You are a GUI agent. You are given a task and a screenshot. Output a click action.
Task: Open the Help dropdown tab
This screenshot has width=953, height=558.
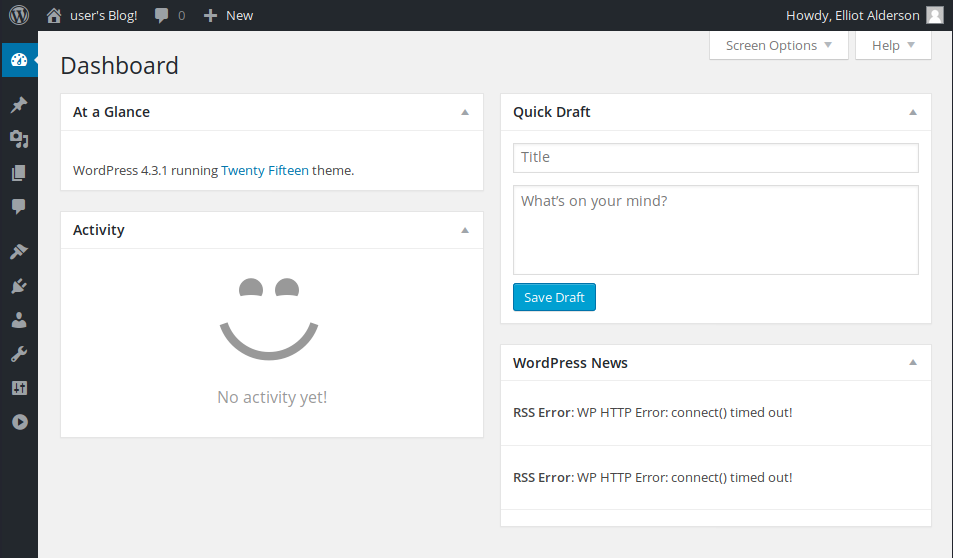click(893, 45)
